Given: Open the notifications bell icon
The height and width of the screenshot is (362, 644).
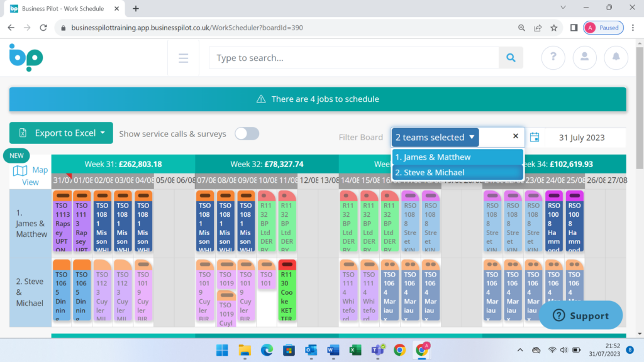Looking at the screenshot, I should (x=616, y=57).
